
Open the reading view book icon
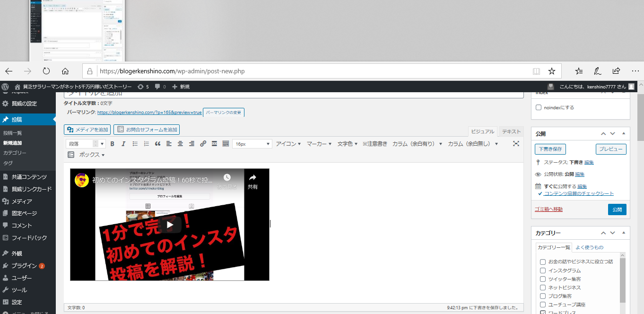pyautogui.click(x=536, y=71)
